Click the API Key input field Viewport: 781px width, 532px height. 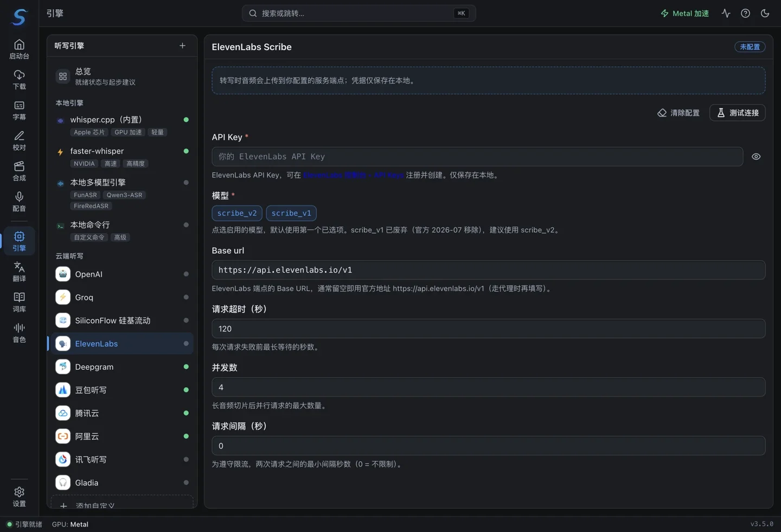477,157
